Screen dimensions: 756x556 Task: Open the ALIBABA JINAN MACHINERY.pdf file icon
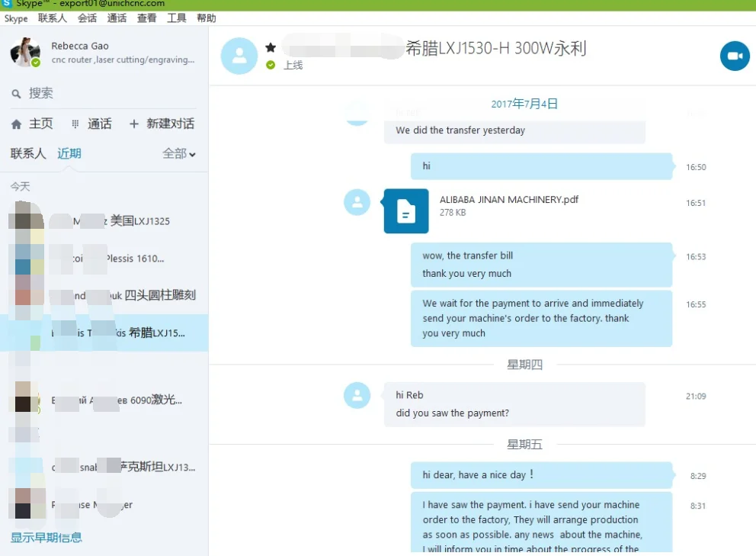pos(406,211)
